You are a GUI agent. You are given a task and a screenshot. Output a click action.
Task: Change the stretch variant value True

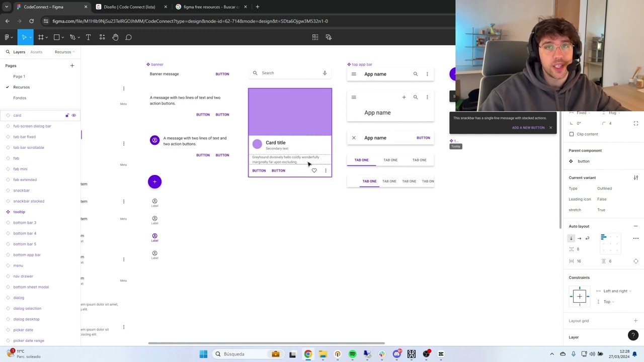[x=601, y=210]
